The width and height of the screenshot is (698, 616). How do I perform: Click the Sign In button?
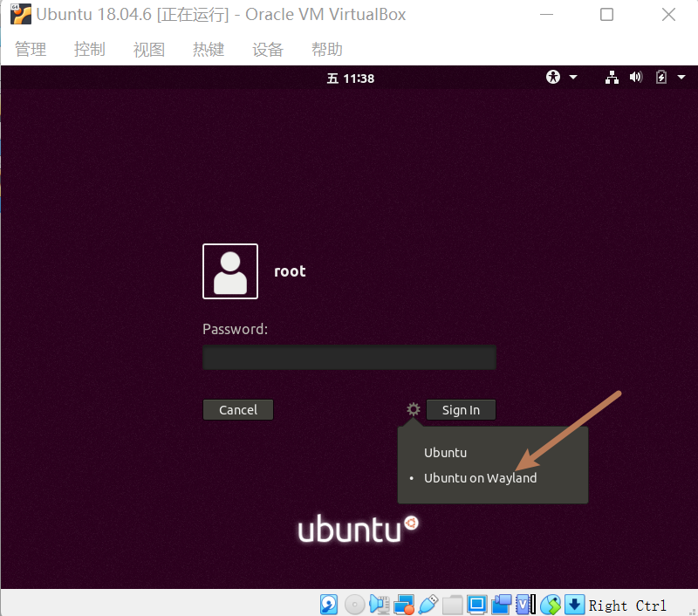coord(461,409)
